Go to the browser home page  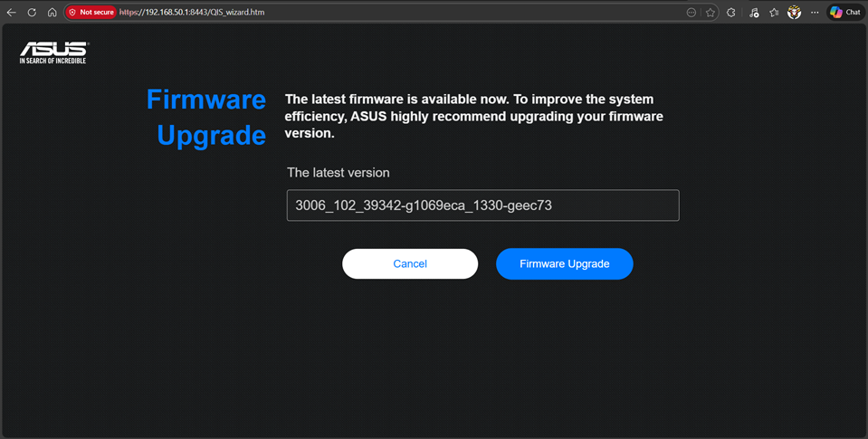tap(52, 13)
